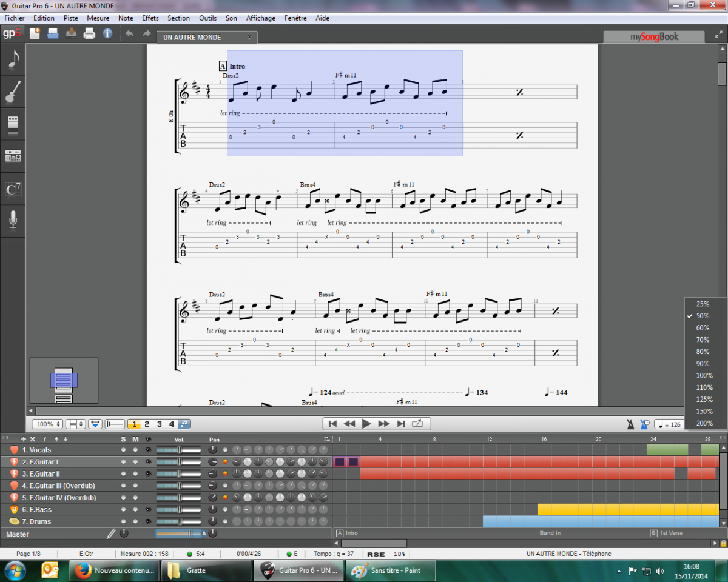The height and width of the screenshot is (582, 728).
Task: Redo the action arrow
Action: (x=146, y=33)
